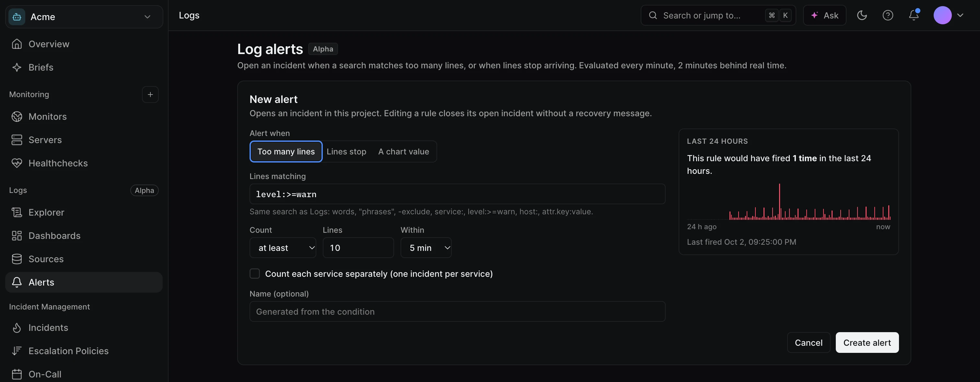Expand the user account menu chevron
980x382 pixels.
960,15
